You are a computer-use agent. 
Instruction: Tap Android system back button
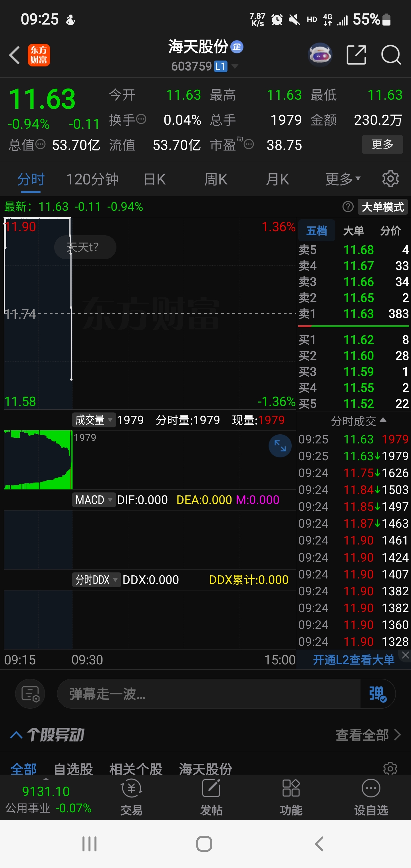(x=319, y=844)
